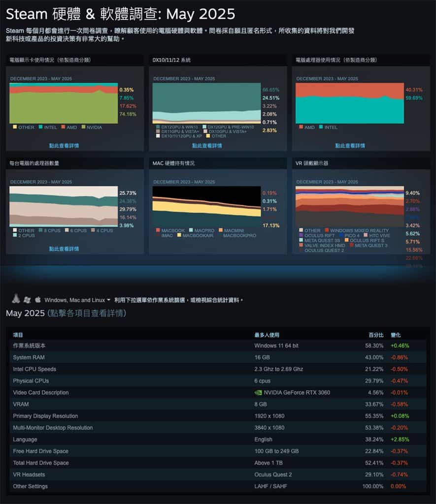
Task: Expand the Language row
Action: (x=25, y=440)
